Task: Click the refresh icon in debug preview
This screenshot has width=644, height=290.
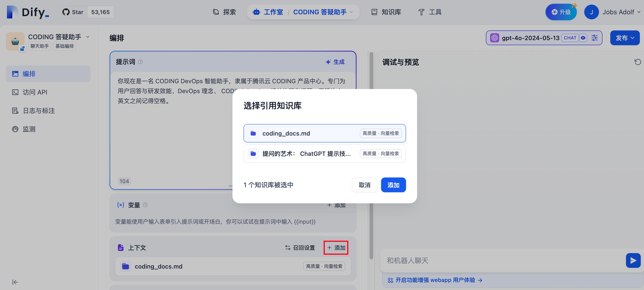Action: point(637,62)
